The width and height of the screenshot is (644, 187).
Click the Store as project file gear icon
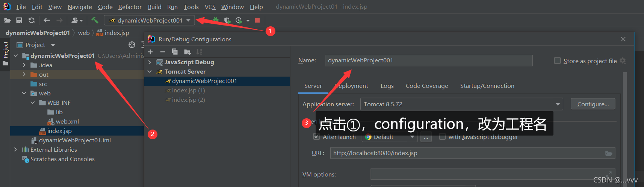(x=623, y=60)
